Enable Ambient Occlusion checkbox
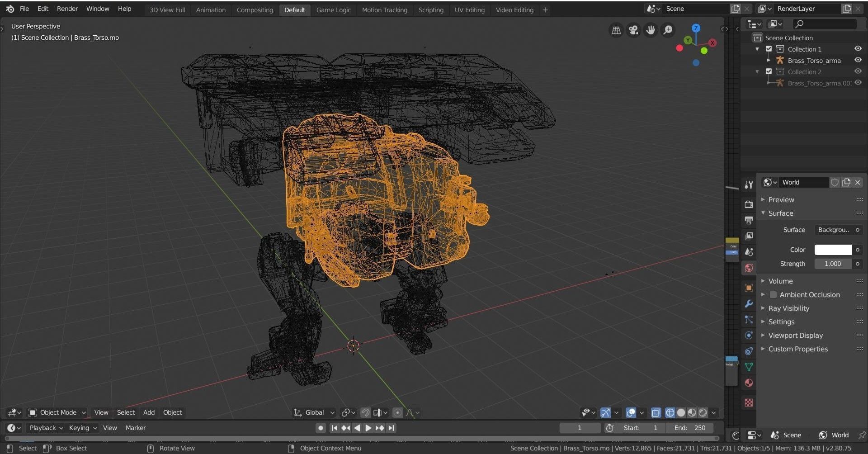This screenshot has height=454, width=868. [773, 295]
